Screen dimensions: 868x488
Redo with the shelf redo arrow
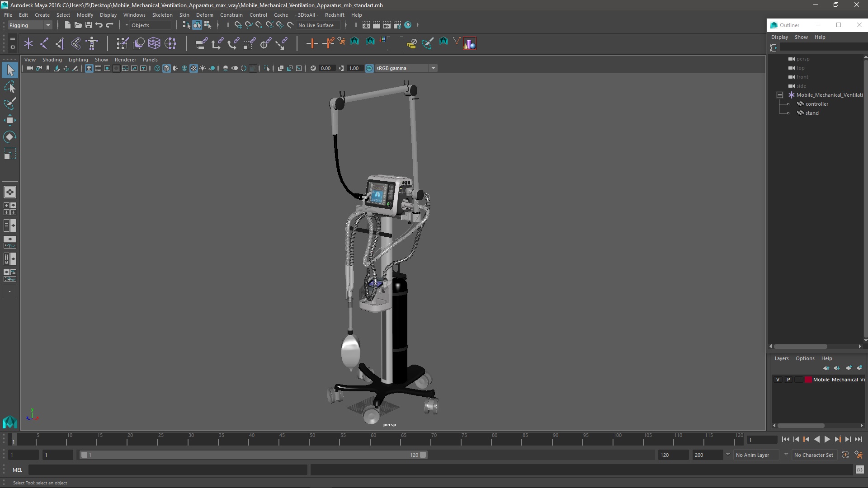(109, 25)
